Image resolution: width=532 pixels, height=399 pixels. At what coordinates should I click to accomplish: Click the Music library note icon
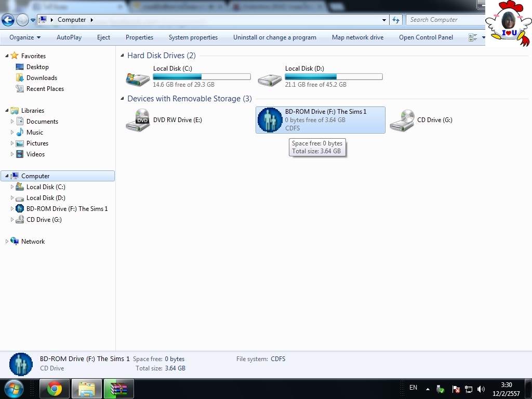click(x=20, y=132)
